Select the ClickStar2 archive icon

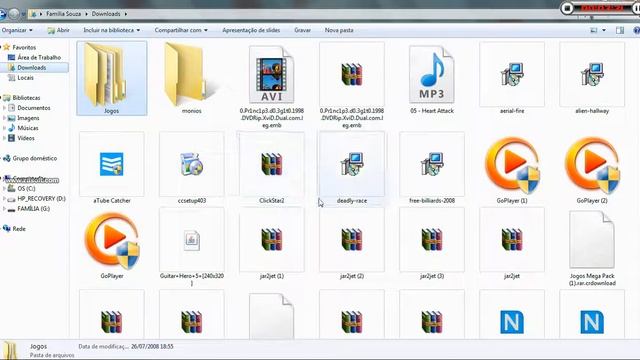point(271,164)
